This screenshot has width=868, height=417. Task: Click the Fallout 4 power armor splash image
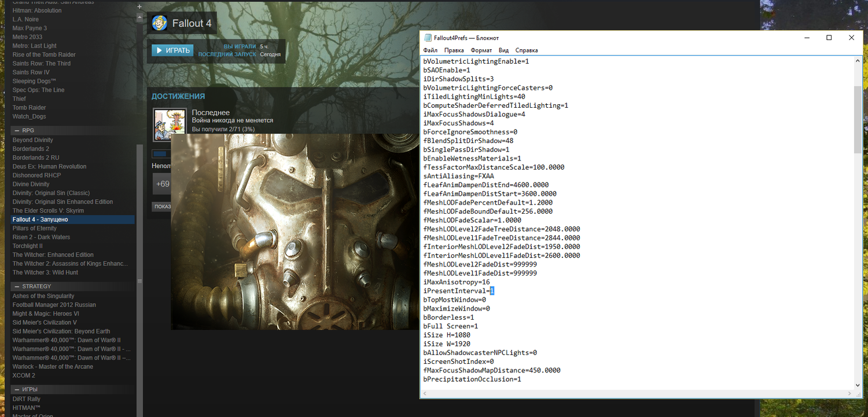pos(295,232)
